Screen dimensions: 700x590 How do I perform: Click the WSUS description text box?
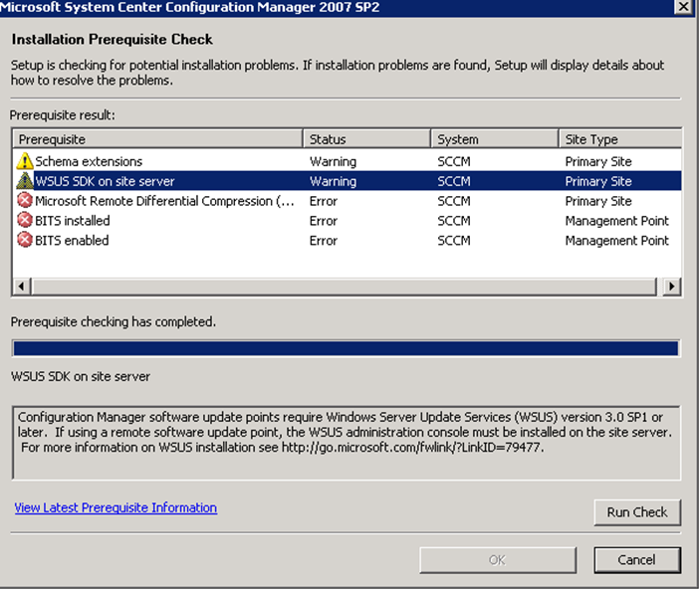[347, 443]
